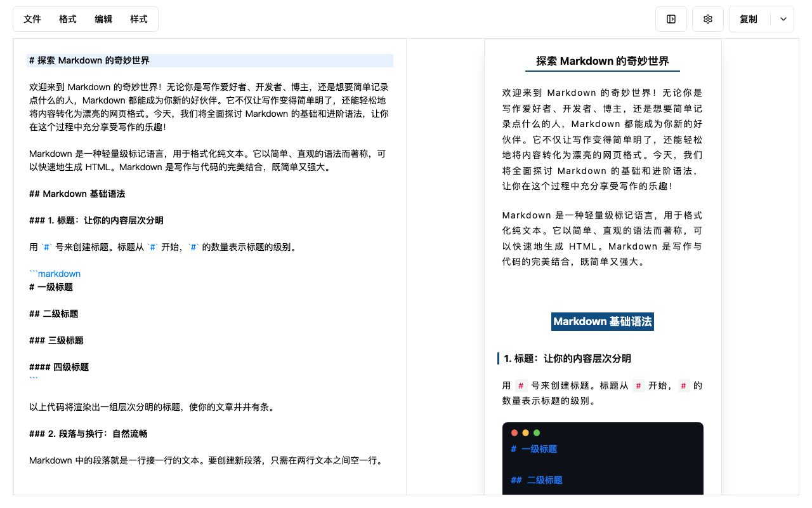Image resolution: width=812 pixels, height=508 pixels.
Task: Click the 复制 button
Action: pyautogui.click(x=749, y=19)
